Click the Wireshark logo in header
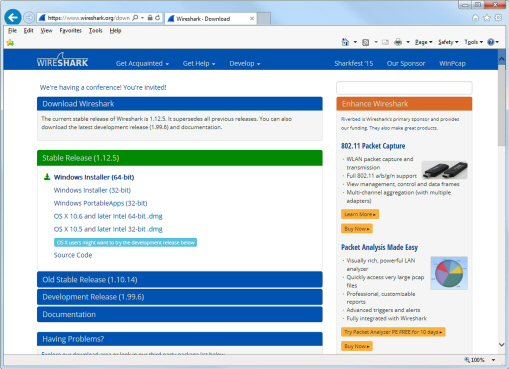 (62, 60)
